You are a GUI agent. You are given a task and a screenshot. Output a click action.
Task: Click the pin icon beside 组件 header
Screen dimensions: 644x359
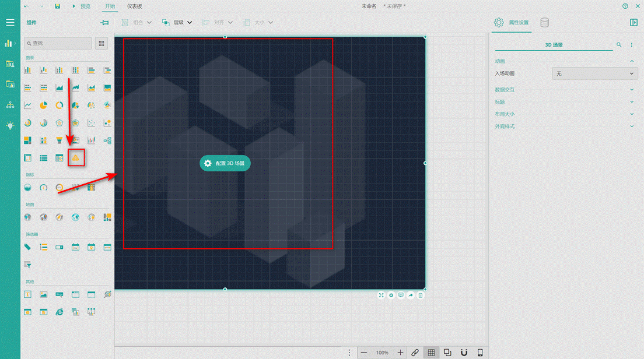[104, 23]
